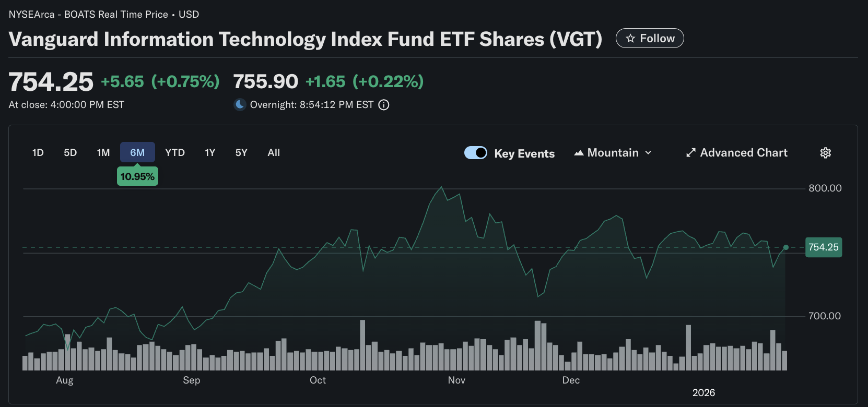Click the moon icon next to Overnight
Image resolution: width=868 pixels, height=407 pixels.
239,104
